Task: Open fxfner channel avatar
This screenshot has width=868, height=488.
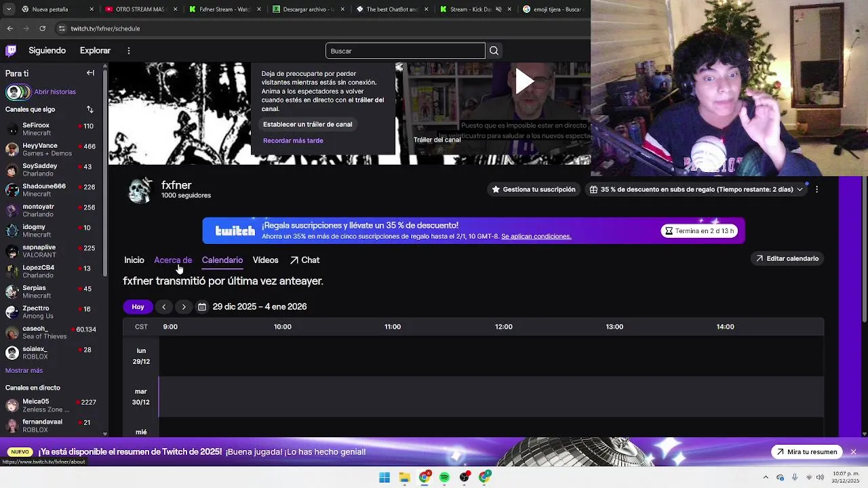Action: [140, 190]
